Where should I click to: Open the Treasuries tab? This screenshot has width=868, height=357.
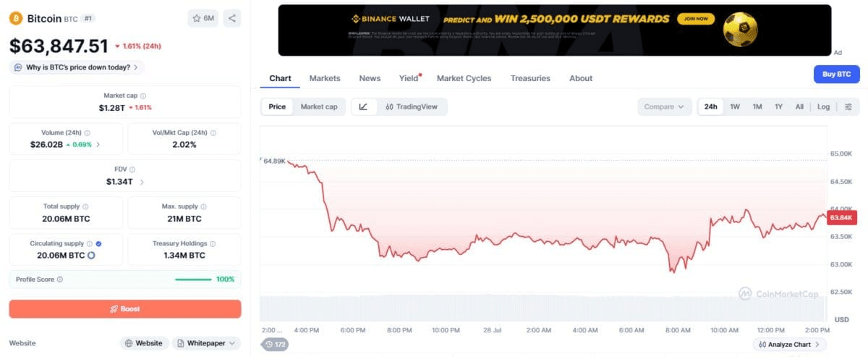[530, 78]
